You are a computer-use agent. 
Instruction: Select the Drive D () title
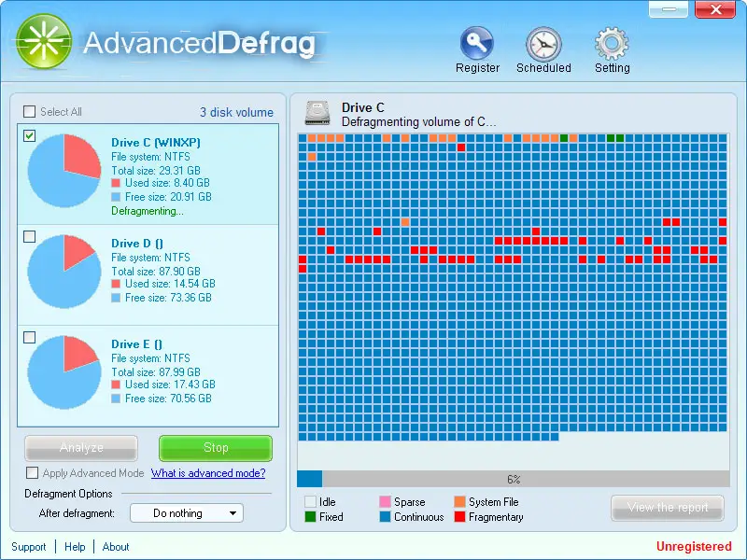137,244
